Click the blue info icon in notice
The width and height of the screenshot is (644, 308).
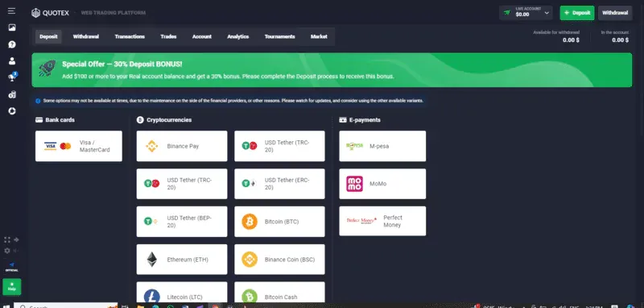[38, 101]
